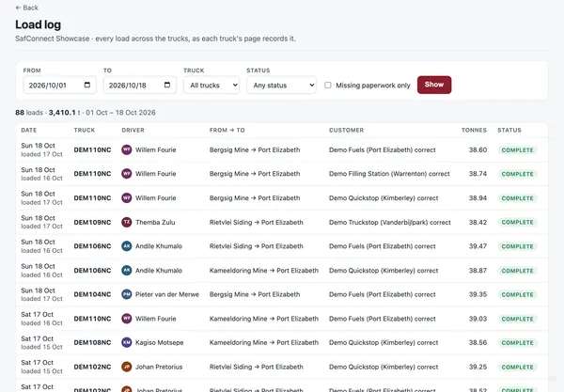Click driver name Themba Zulu
Screen dimensions: 564x392
(155, 222)
